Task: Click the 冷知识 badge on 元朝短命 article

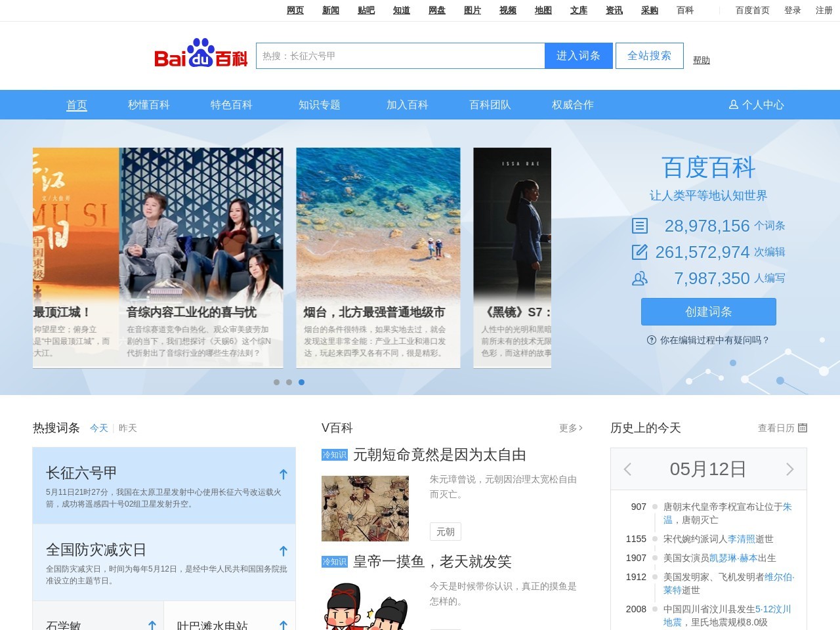Action: (335, 455)
